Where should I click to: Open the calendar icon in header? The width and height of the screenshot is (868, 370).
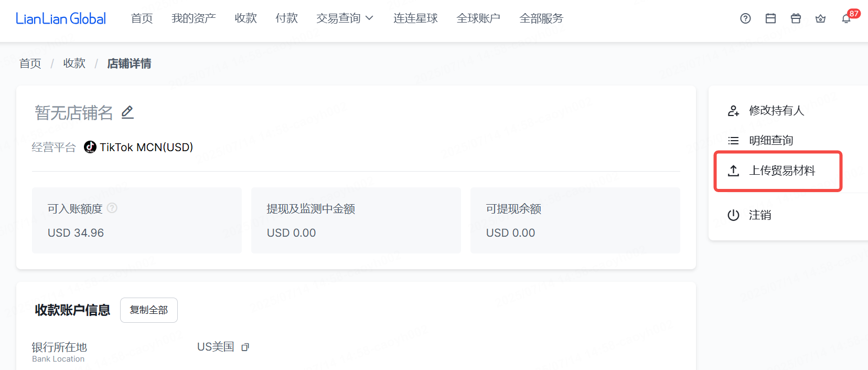[x=770, y=19]
